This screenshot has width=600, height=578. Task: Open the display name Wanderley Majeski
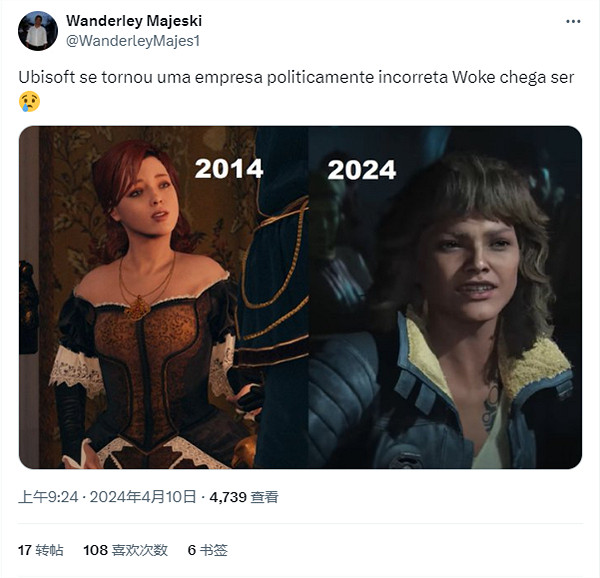(x=131, y=21)
